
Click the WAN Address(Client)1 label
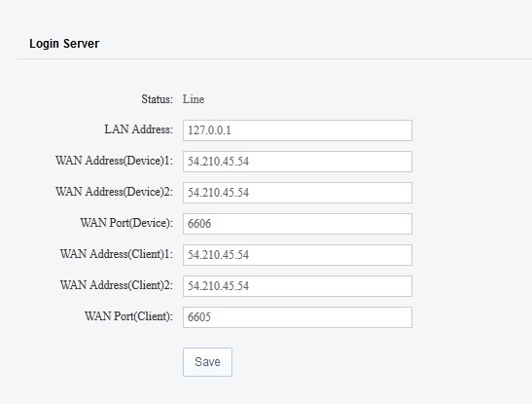pos(117,254)
